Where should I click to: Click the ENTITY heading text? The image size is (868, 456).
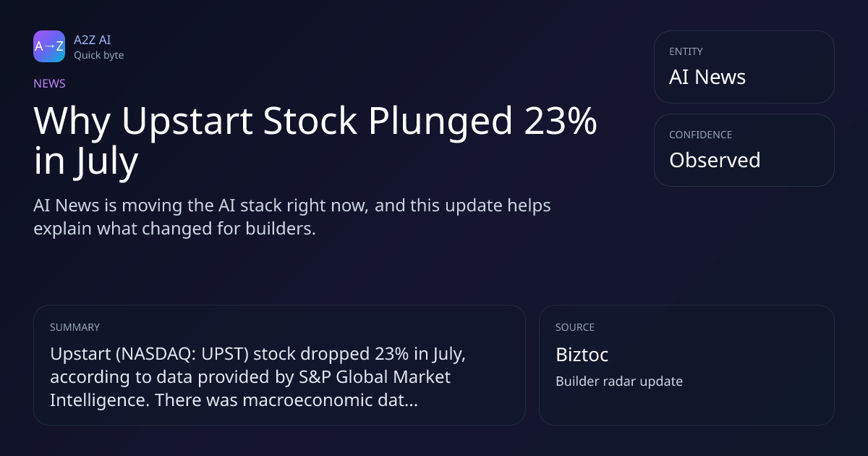click(686, 51)
